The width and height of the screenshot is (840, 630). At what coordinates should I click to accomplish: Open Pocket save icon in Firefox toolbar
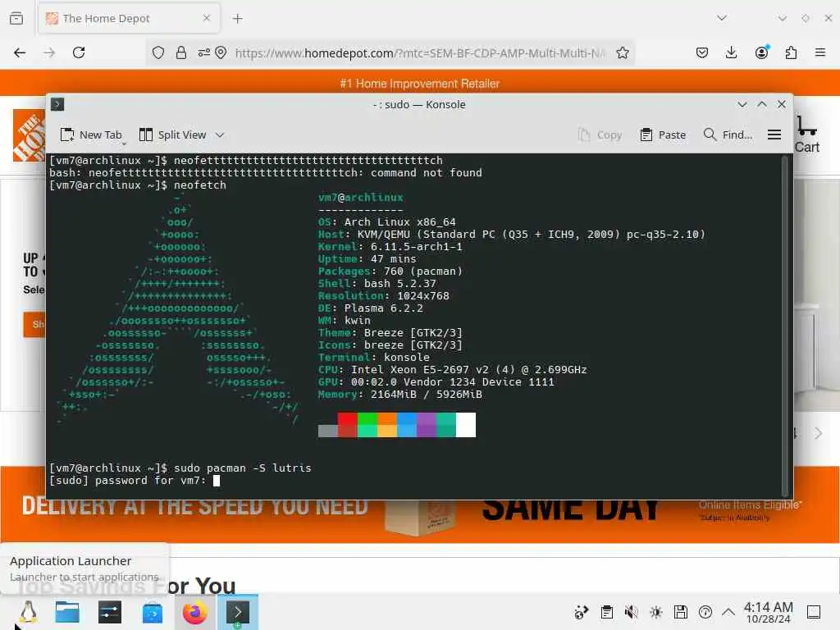702,52
